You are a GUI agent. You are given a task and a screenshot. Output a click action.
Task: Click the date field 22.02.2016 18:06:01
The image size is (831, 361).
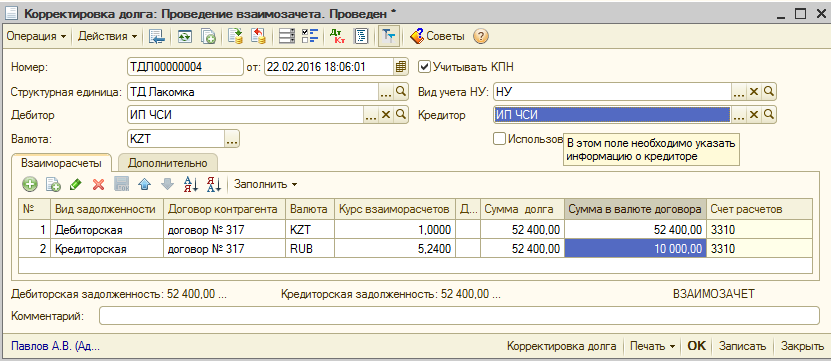pos(329,67)
